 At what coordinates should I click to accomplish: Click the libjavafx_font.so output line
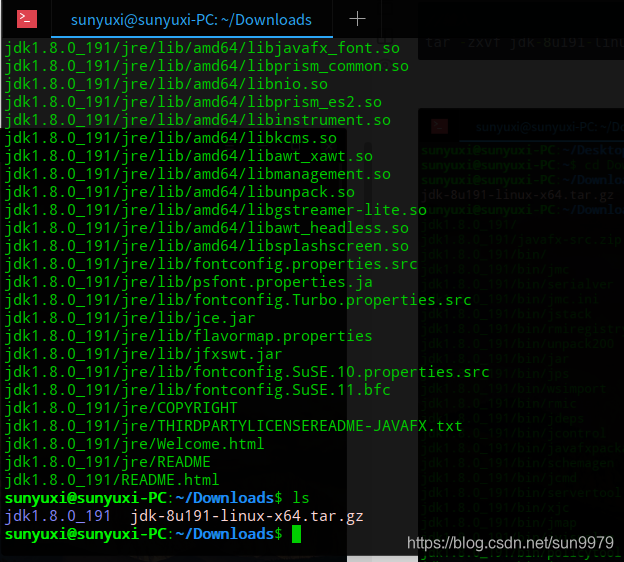click(x=202, y=49)
